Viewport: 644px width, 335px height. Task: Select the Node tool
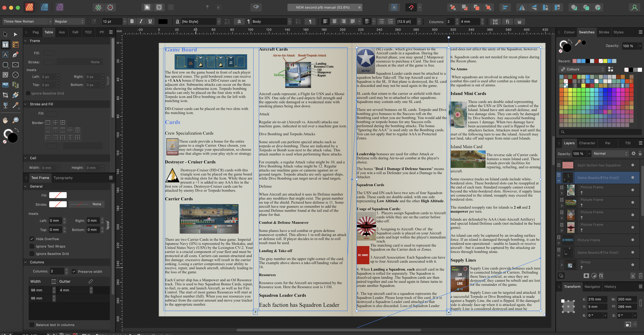click(x=16, y=34)
